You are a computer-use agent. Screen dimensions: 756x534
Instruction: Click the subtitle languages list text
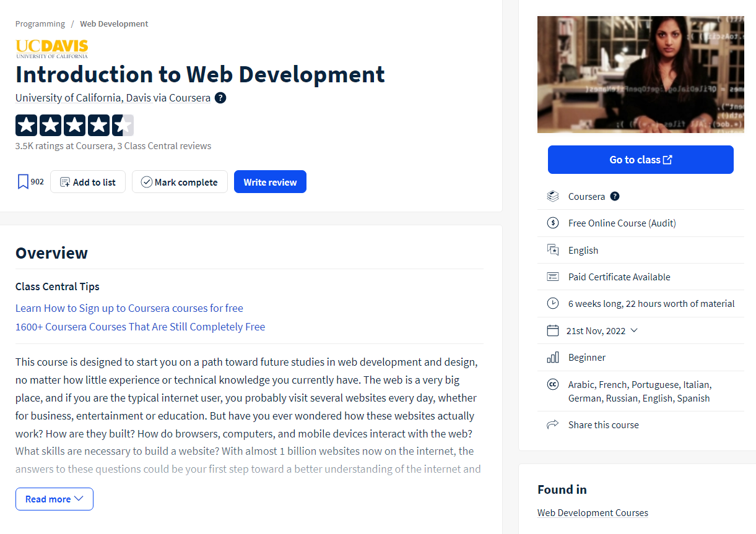tap(640, 391)
